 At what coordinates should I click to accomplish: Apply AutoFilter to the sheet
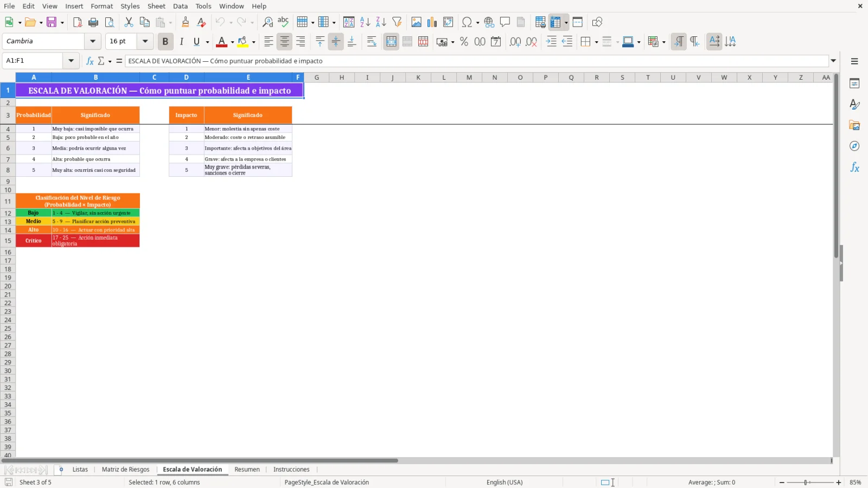tap(397, 22)
